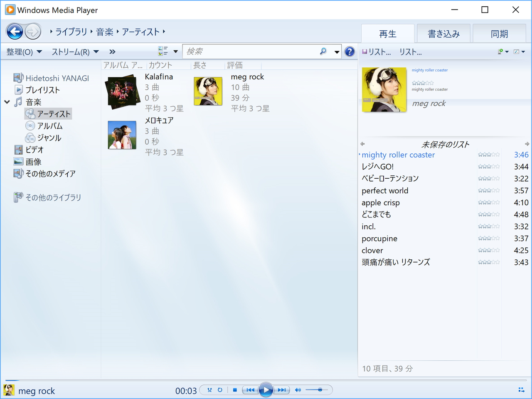Open the Help button
The height and width of the screenshot is (399, 532).
tap(350, 51)
